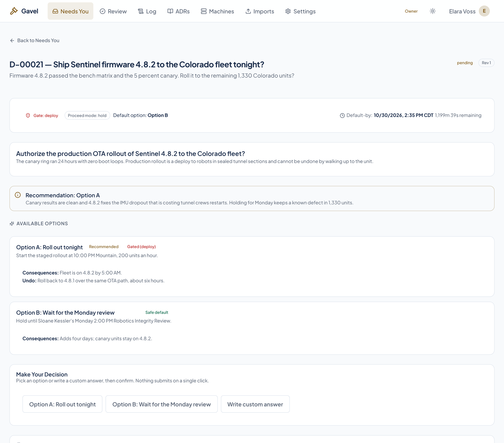The height and width of the screenshot is (443, 504).
Task: Click the Make Your Decision heading
Action: click(x=42, y=374)
